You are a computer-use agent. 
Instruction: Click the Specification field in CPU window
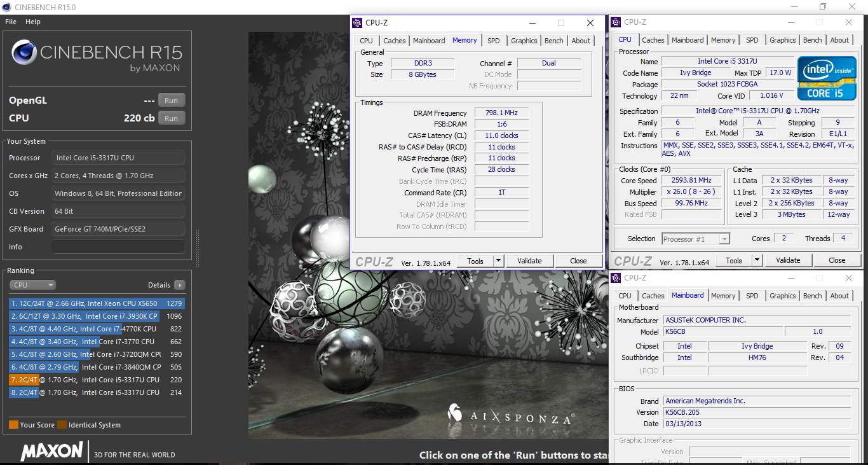758,111
